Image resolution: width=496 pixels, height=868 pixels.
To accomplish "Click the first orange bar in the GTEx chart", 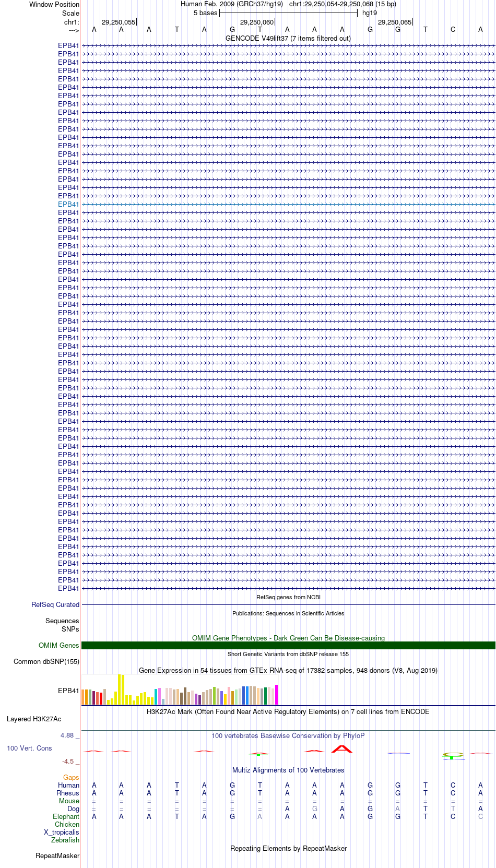I will point(83,697).
